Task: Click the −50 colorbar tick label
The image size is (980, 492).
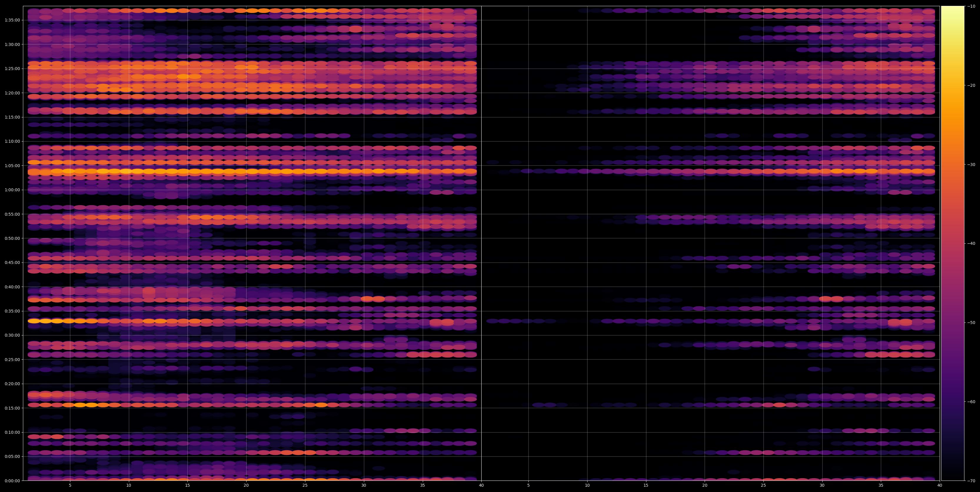Action: tap(971, 323)
